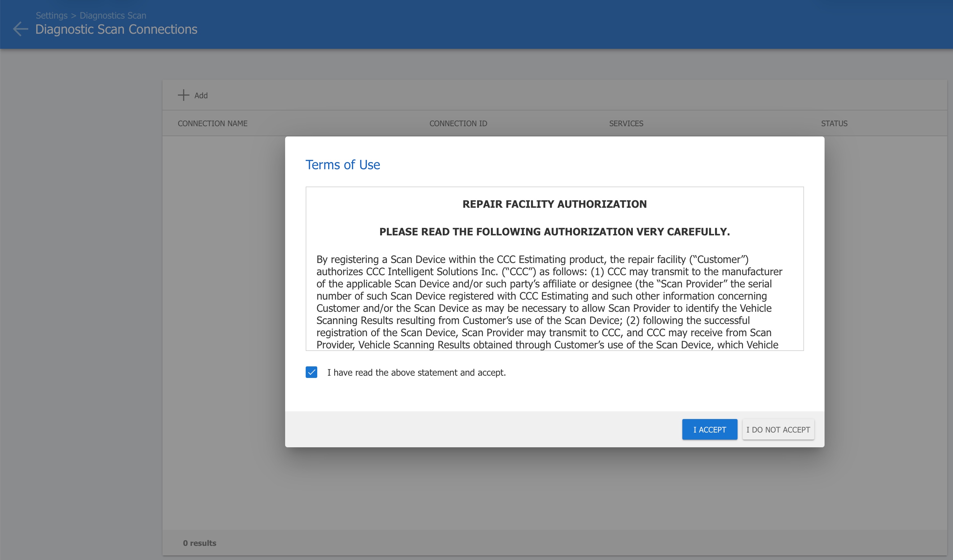This screenshot has width=953, height=560.
Task: Click the Diagnostic Scan Connections page title
Action: click(116, 29)
